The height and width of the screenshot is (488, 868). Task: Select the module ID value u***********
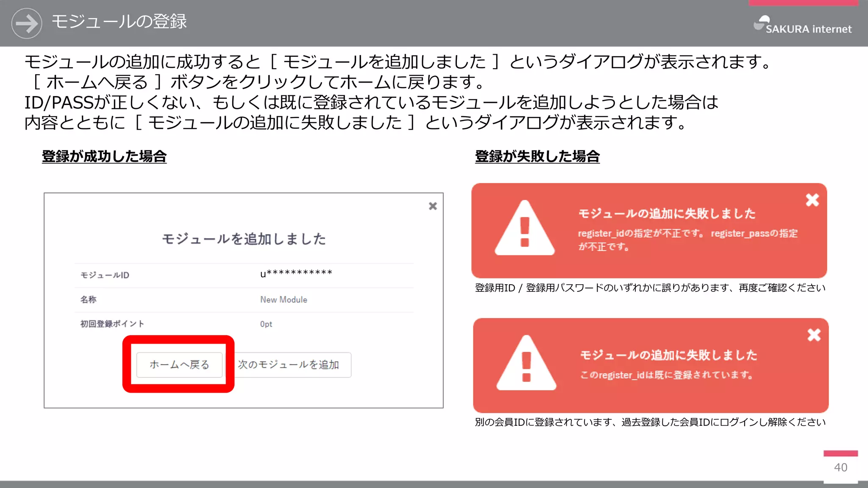tap(296, 274)
